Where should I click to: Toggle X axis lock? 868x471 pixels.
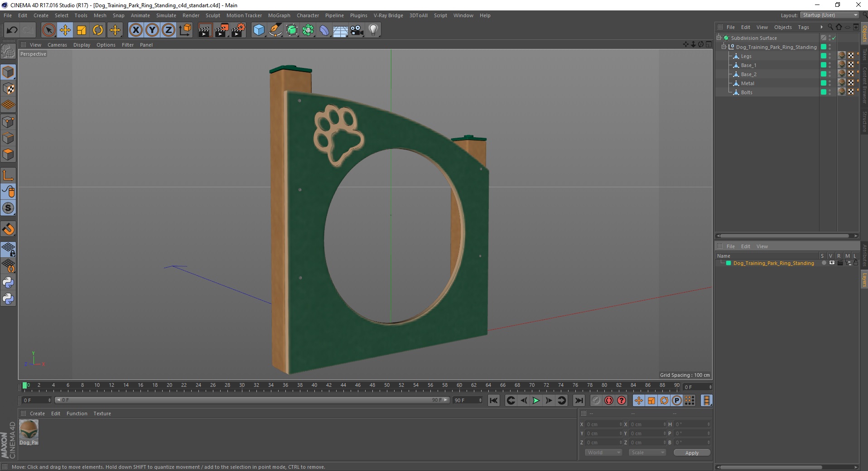136,30
